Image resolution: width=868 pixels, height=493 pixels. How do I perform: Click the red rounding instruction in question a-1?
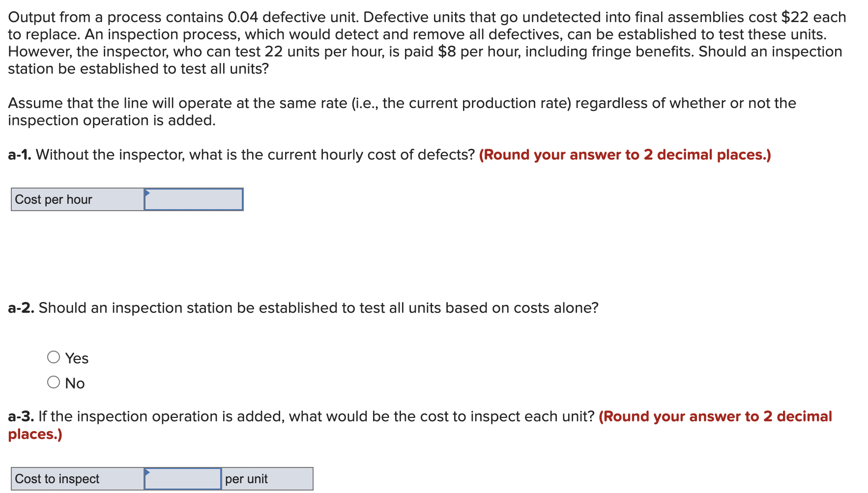click(x=625, y=154)
